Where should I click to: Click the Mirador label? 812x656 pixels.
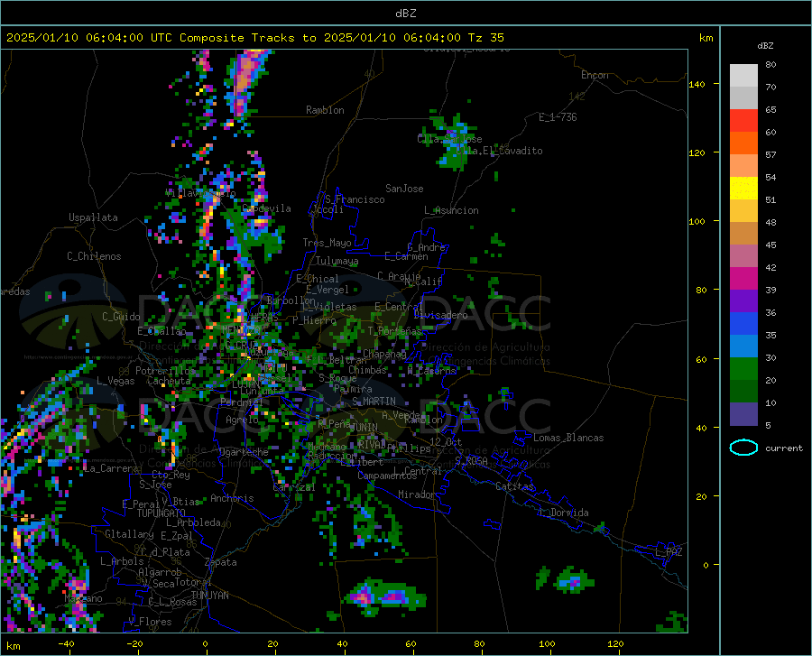[417, 494]
